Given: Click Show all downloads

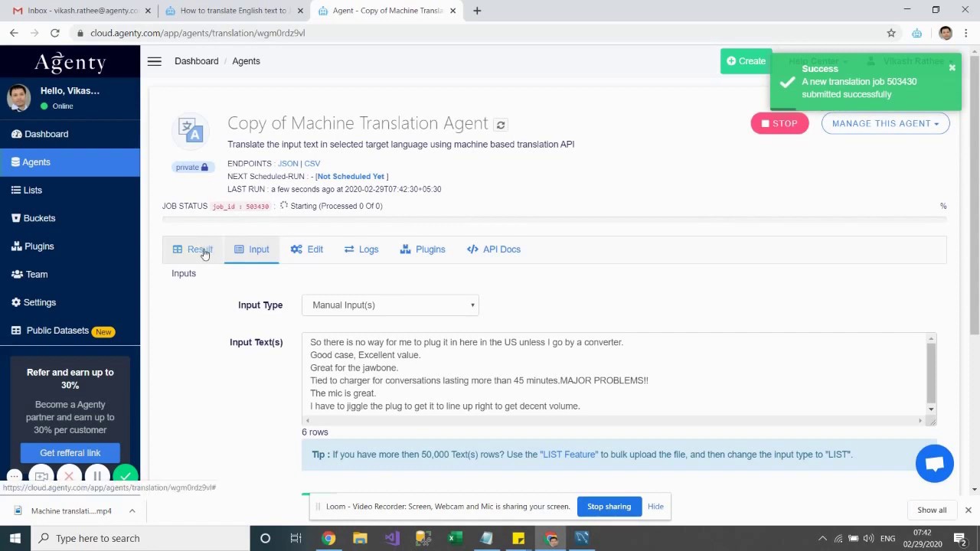Looking at the screenshot, I should 932,510.
